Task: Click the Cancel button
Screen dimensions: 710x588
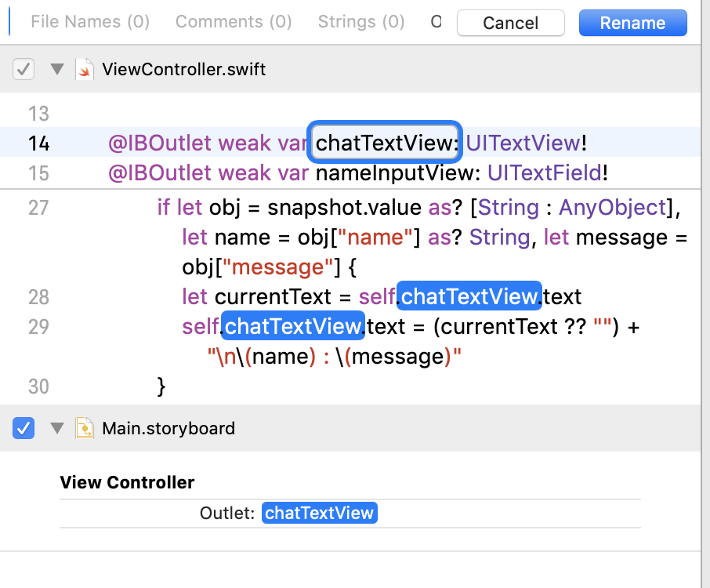Action: click(x=510, y=23)
